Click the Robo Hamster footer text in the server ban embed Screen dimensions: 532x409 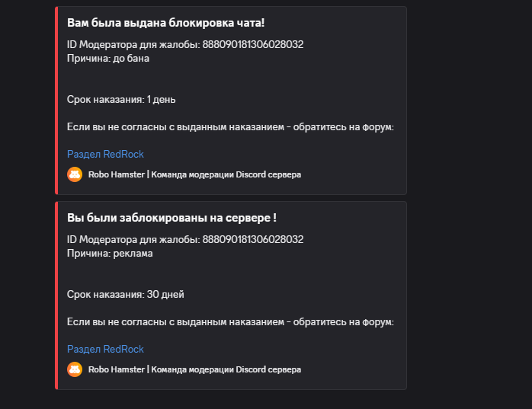click(194, 369)
